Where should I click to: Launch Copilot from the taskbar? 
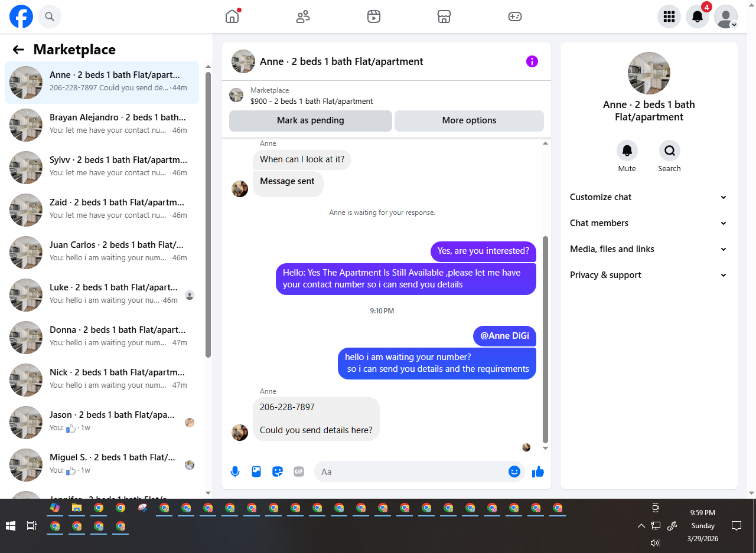tap(55, 508)
